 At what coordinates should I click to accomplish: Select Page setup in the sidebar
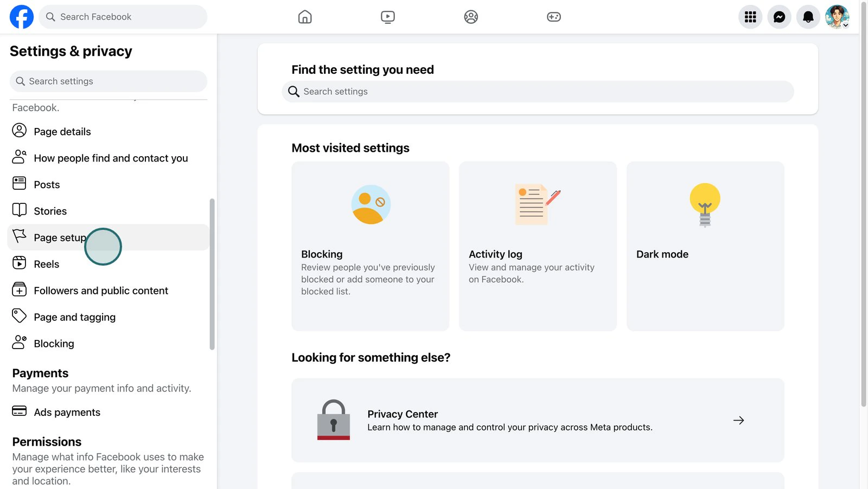[x=108, y=237]
